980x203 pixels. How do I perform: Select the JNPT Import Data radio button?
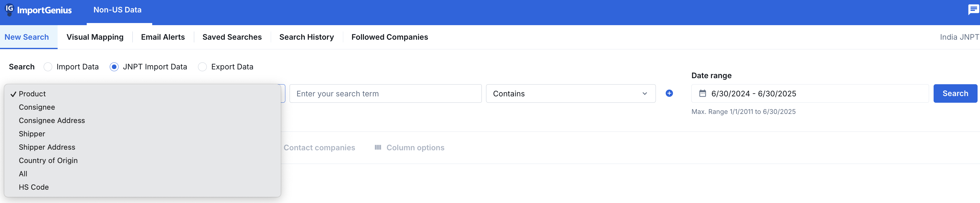(114, 67)
